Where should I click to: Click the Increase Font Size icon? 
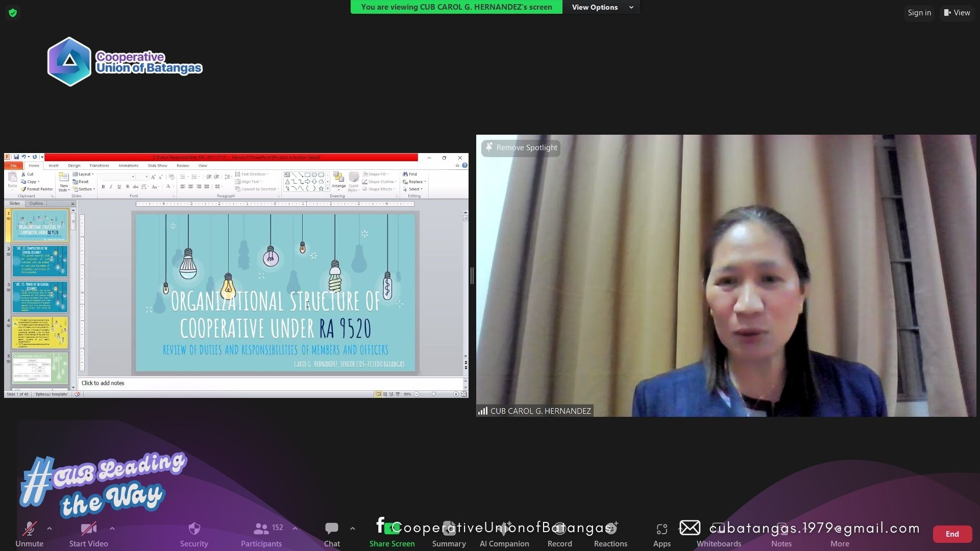point(153,177)
